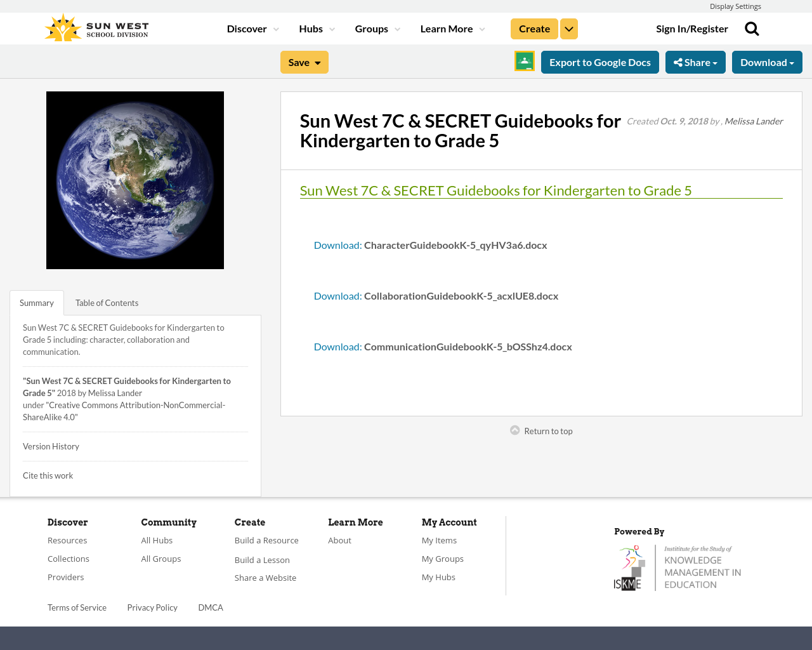
Task: Click the Sun West School Division logo
Action: pyautogui.click(x=96, y=25)
